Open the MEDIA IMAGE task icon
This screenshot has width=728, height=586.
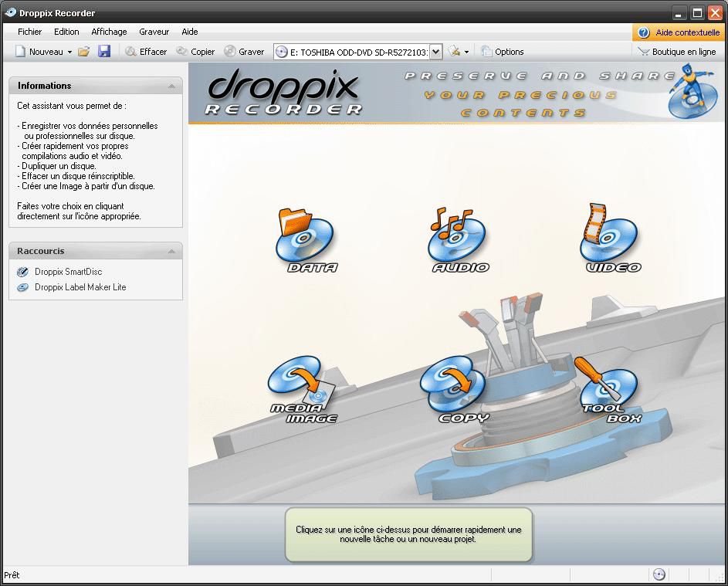click(303, 390)
